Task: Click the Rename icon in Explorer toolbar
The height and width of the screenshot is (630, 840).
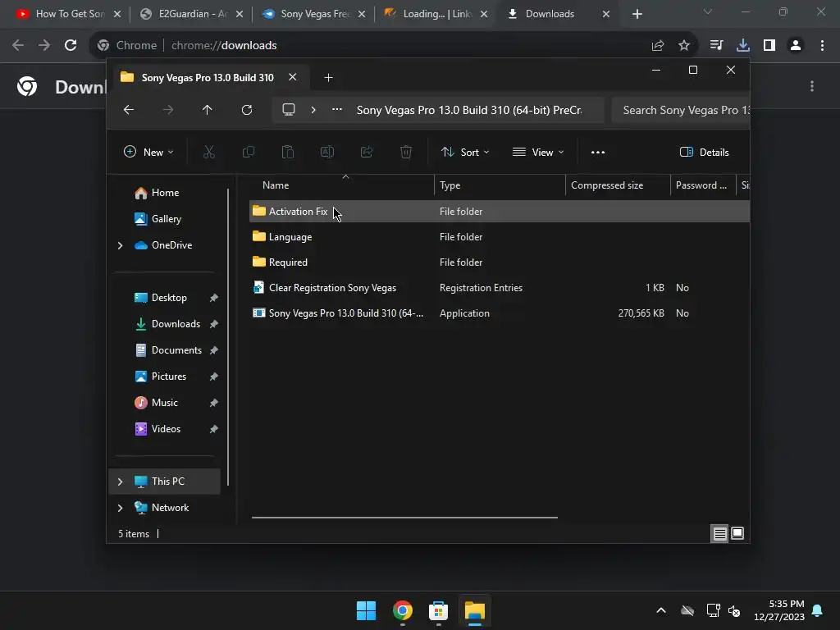Action: pyautogui.click(x=326, y=152)
